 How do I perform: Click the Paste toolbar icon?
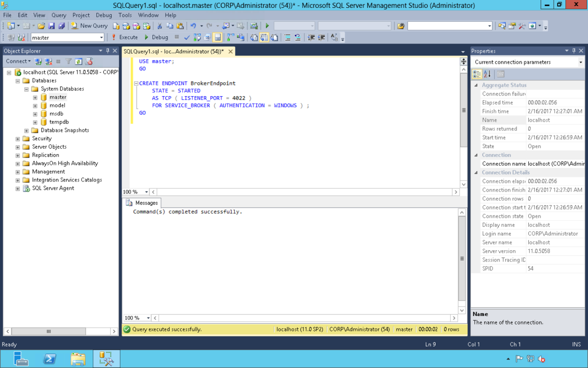[x=180, y=26]
